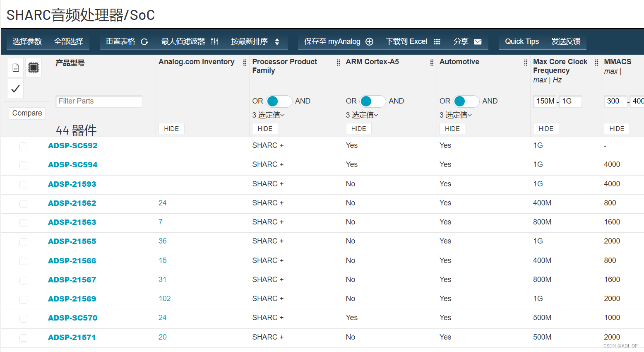644x352 pixels.
Task: Click 保存至 myAnalog toolbar item
Action: (x=332, y=41)
